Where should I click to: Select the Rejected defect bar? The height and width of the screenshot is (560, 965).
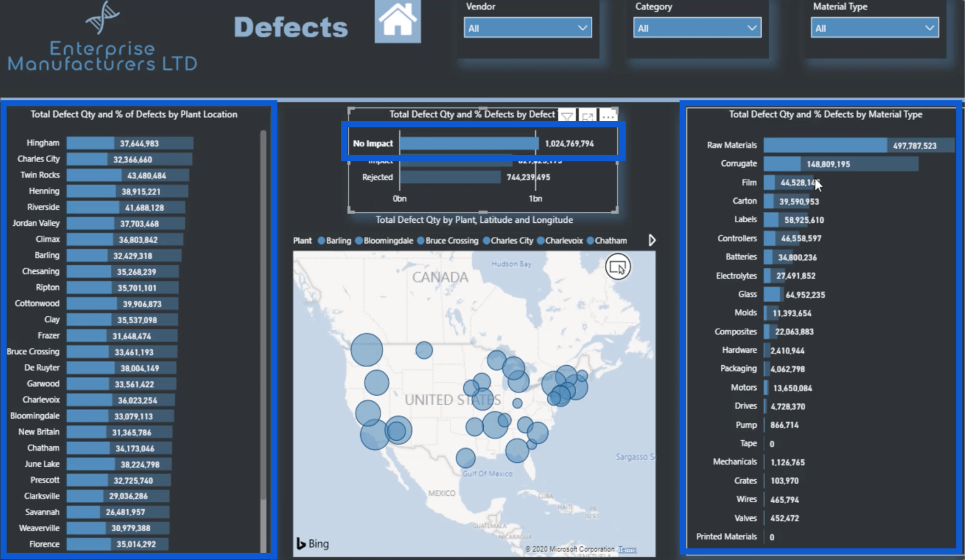[x=450, y=177]
